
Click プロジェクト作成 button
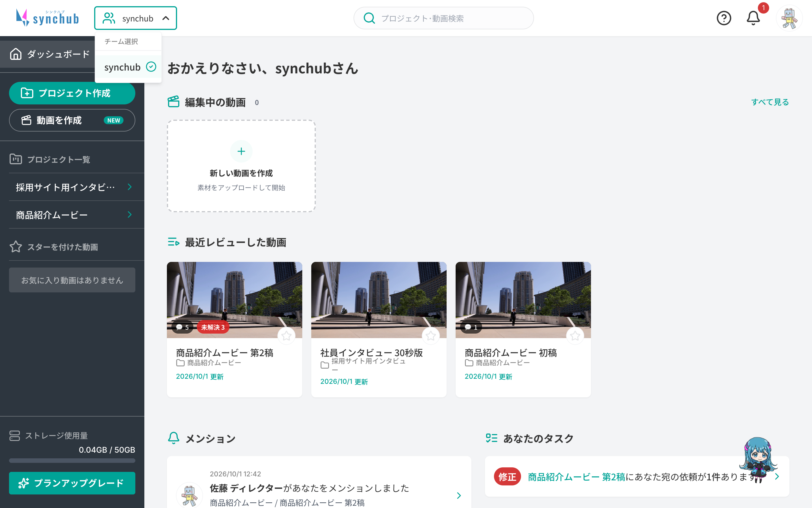[x=72, y=93]
